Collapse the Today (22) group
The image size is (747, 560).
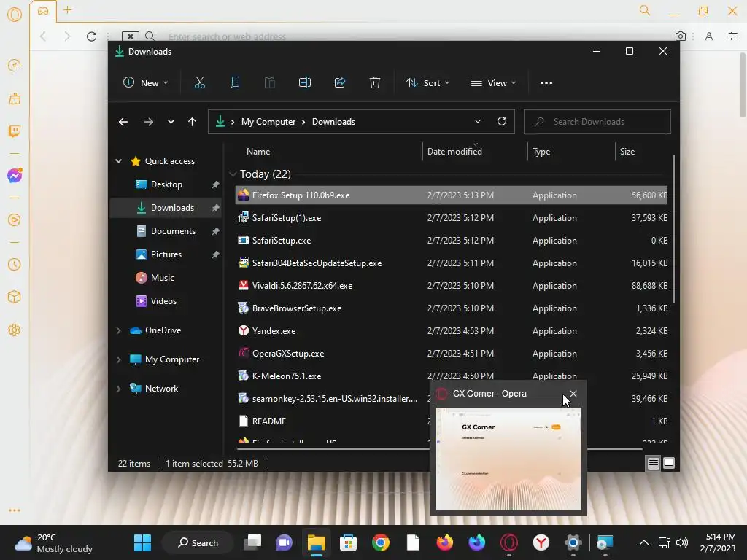click(233, 174)
